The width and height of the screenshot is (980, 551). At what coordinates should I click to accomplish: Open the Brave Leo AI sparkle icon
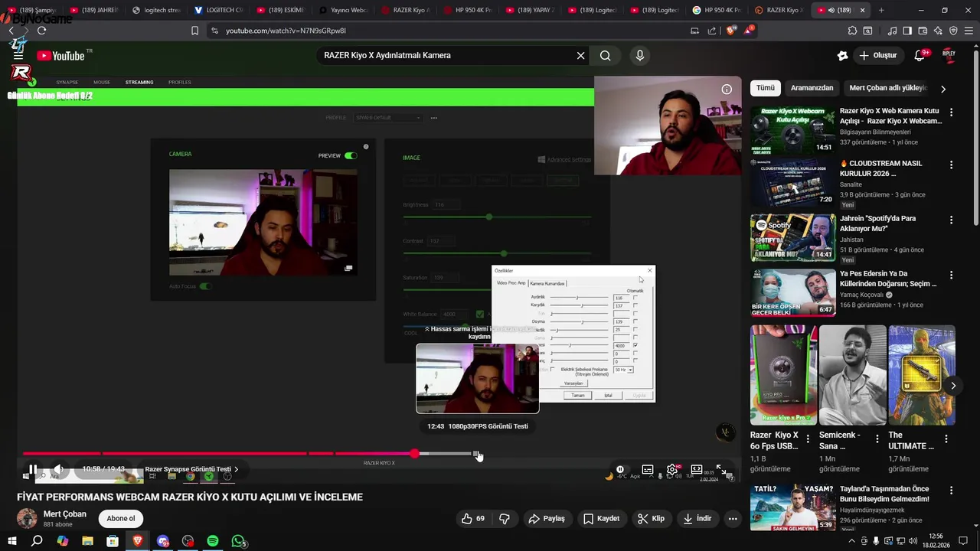click(x=938, y=31)
